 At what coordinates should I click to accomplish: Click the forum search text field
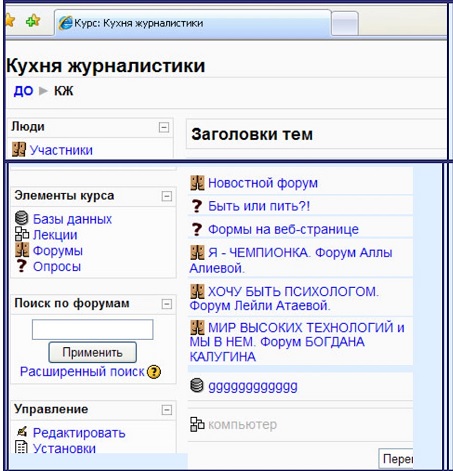tap(93, 329)
